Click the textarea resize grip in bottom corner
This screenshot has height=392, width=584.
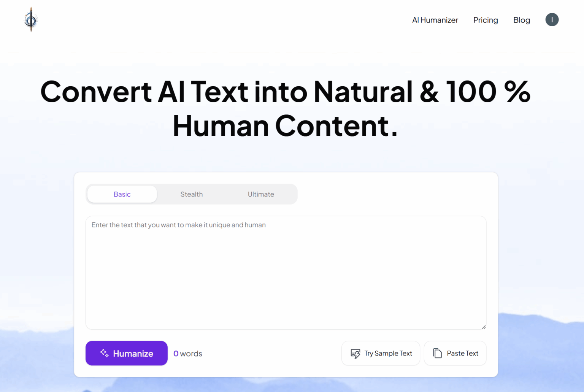(484, 326)
